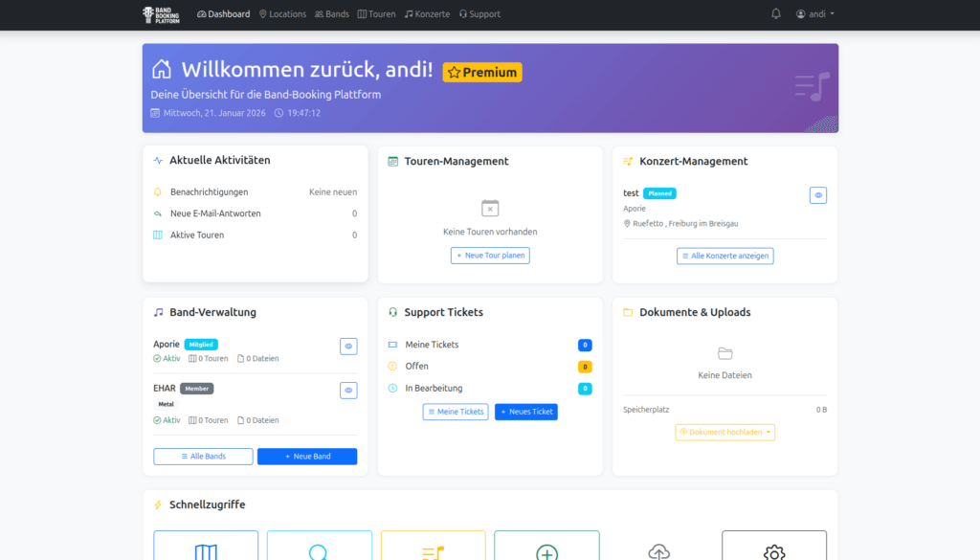Click the Alle Konzerte anzeigen button
The image size is (980, 560).
click(x=724, y=256)
